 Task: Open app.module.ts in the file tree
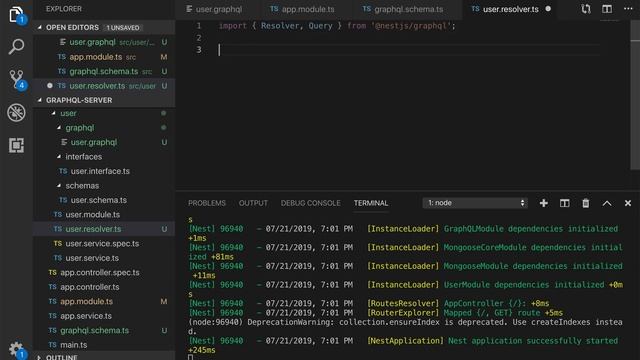(104, 301)
